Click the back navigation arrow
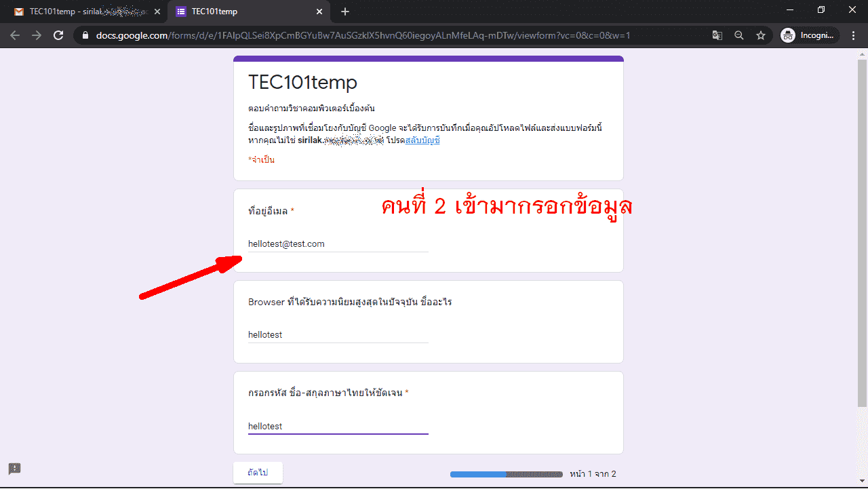 [15, 35]
